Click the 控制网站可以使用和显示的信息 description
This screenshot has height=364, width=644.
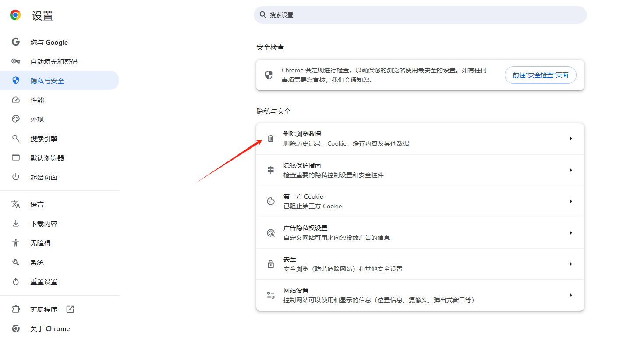[379, 300]
